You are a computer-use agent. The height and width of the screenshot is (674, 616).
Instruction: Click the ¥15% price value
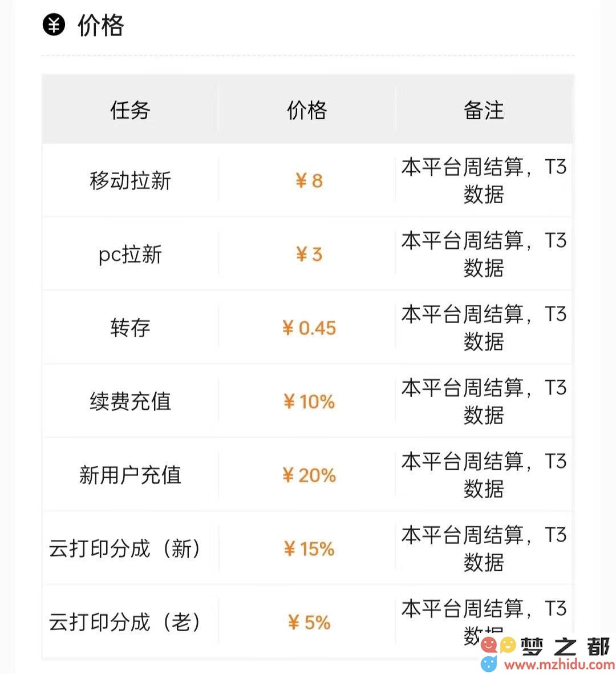309,549
